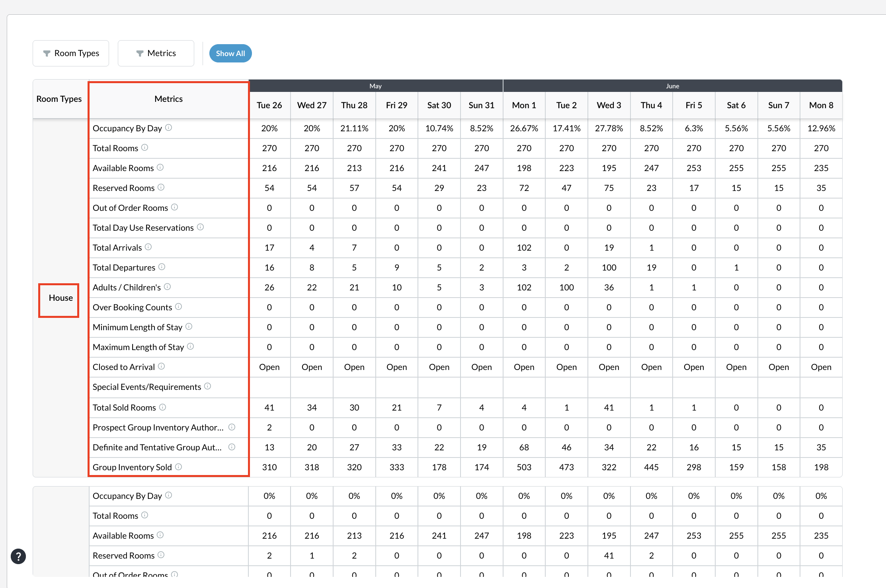Select the Tue 26 date column header
The width and height of the screenshot is (886, 588).
pos(269,105)
